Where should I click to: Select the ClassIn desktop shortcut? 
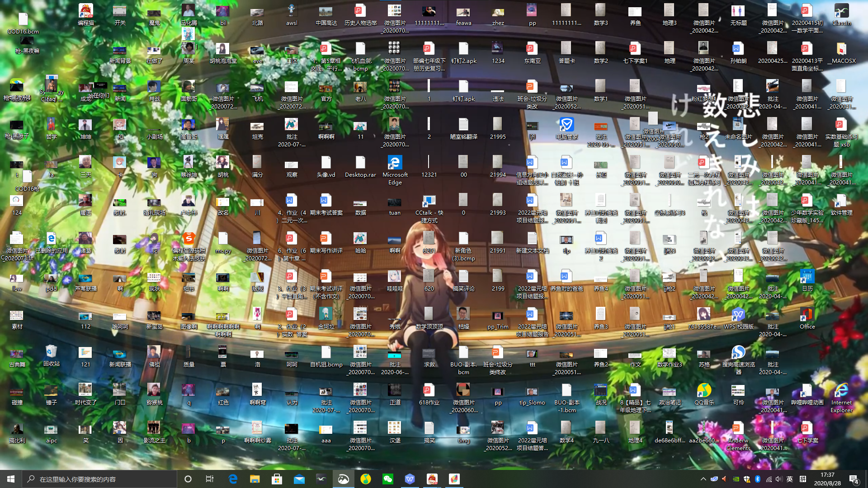pos(841,14)
